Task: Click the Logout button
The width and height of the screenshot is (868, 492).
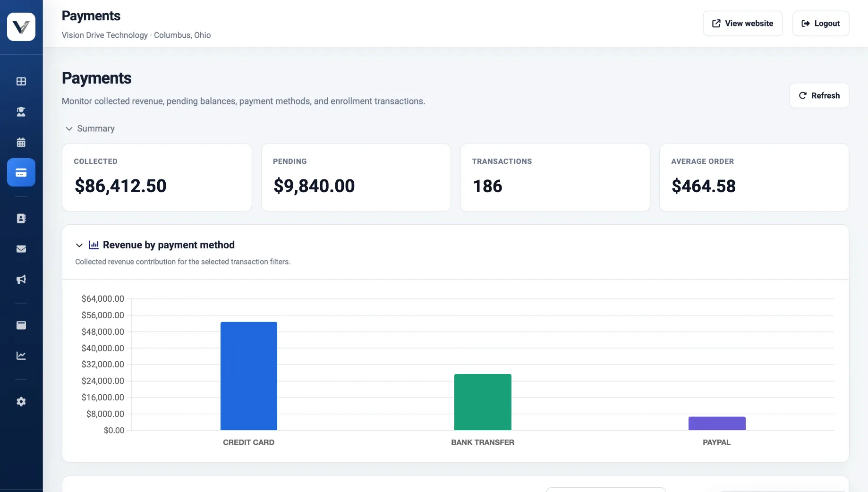Action: (821, 24)
